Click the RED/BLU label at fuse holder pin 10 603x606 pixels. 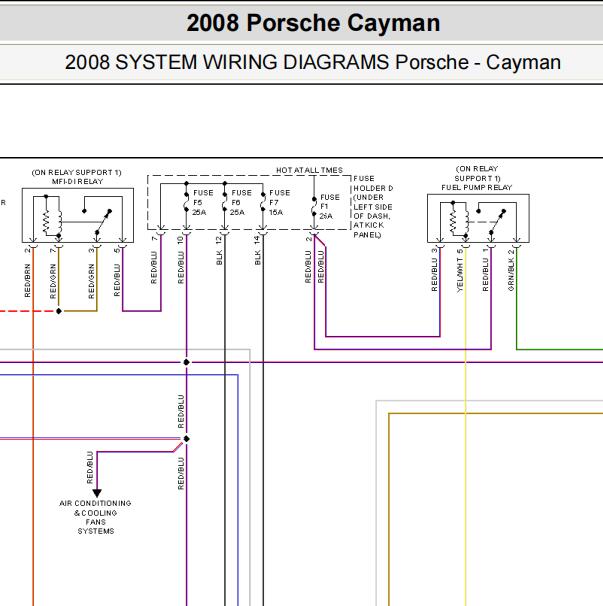tap(181, 267)
